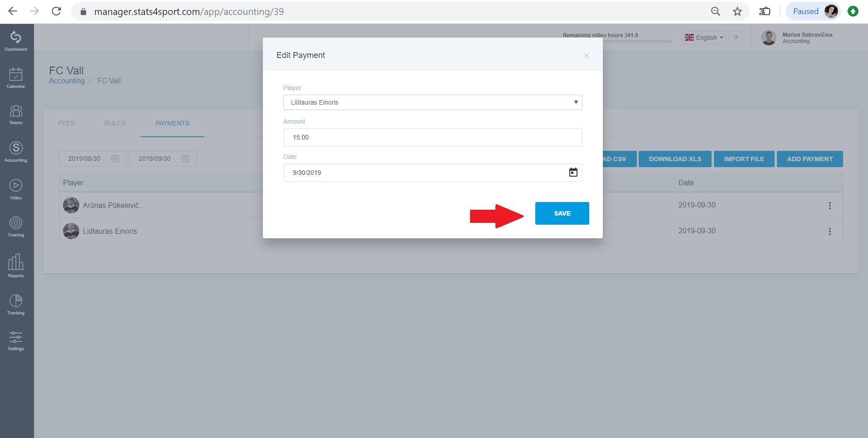Open calendar picker for end date 2019/09/30
Viewport: 868px width, 438px height.
[x=185, y=159]
